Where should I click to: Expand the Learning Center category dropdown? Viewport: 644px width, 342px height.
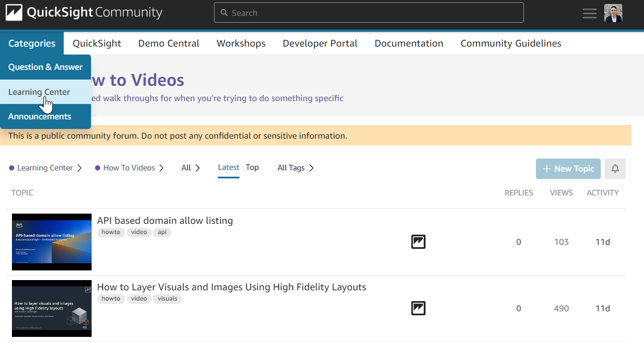pos(46,168)
